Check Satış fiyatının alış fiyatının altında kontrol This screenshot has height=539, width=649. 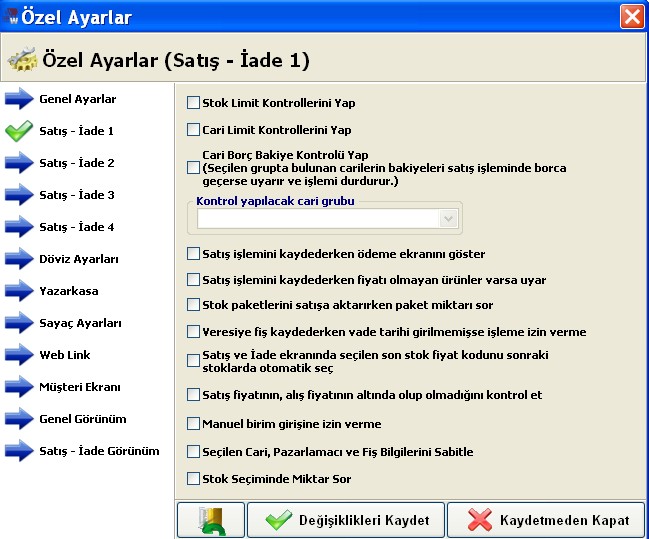(x=193, y=395)
